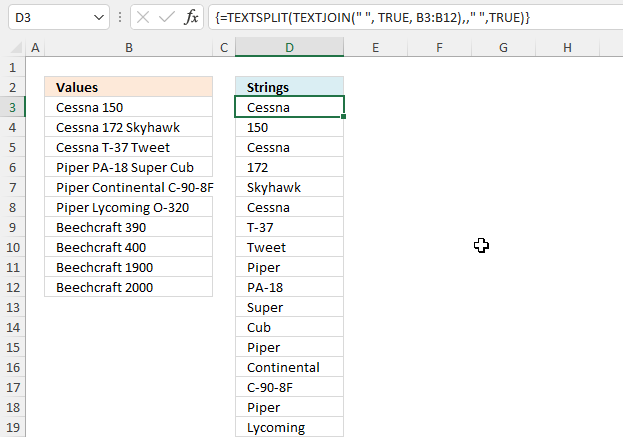Select cell containing Beechcraft 2000

(x=129, y=287)
